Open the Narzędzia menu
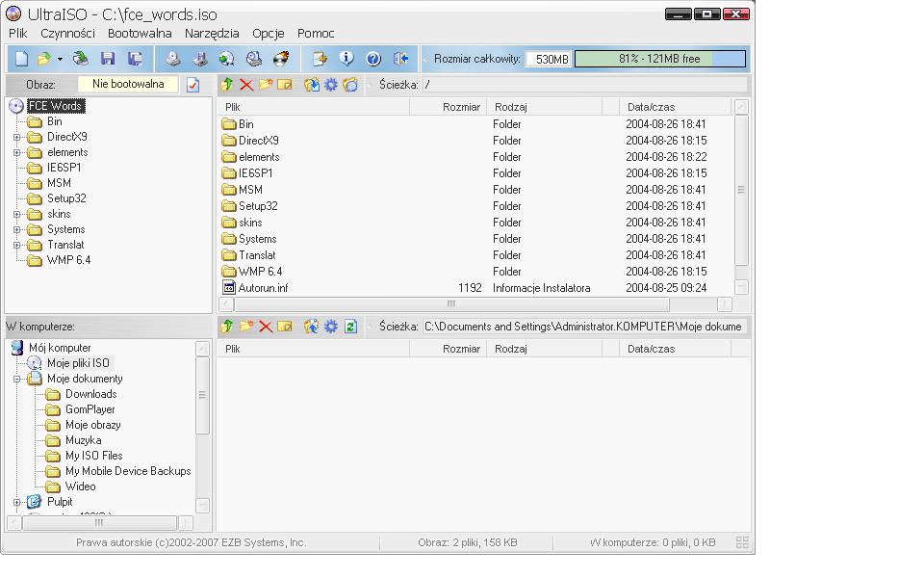This screenshot has height=578, width=924. (212, 34)
